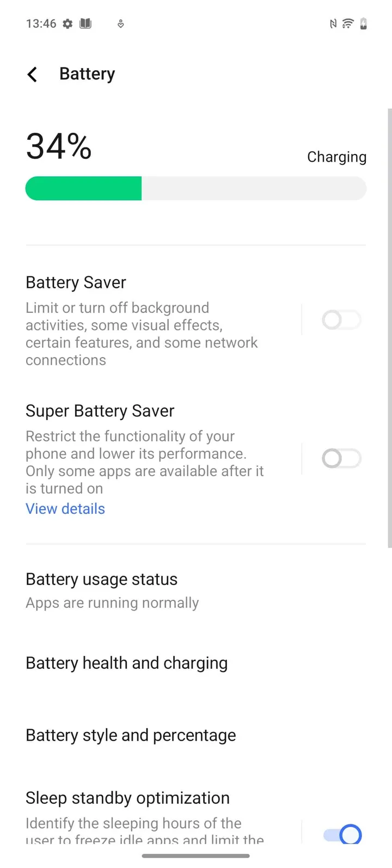Tap the charging battery status icon
The width and height of the screenshot is (392, 868).
[364, 23]
